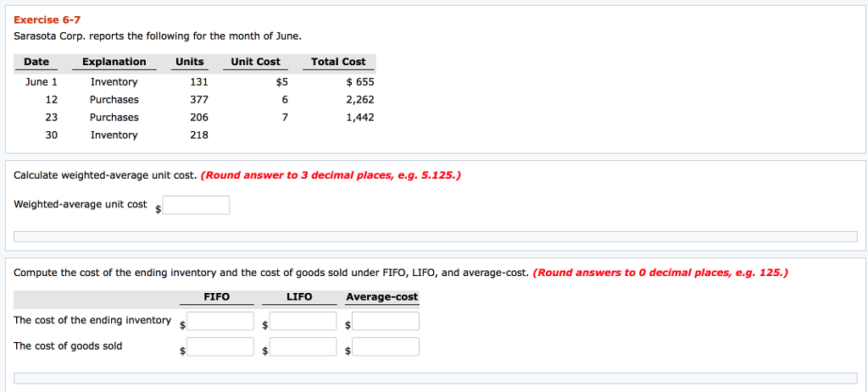Click the FIFO column header
Image resolution: width=868 pixels, height=392 pixels.
[x=217, y=297]
